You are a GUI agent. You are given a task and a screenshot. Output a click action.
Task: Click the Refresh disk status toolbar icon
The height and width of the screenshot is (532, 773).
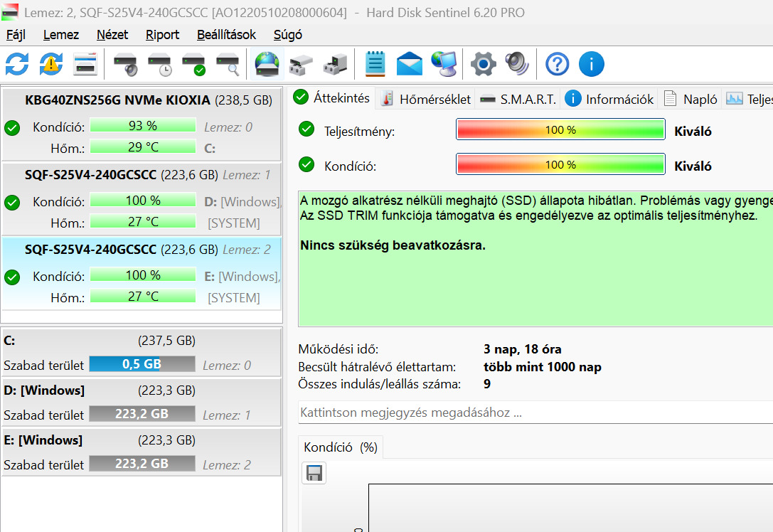pyautogui.click(x=17, y=64)
